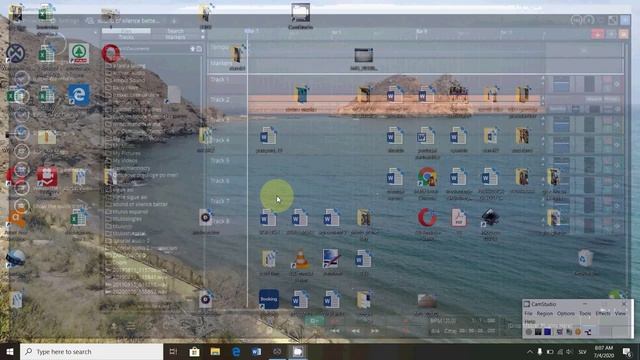Open Help menu in CamStudio window

[530, 322]
